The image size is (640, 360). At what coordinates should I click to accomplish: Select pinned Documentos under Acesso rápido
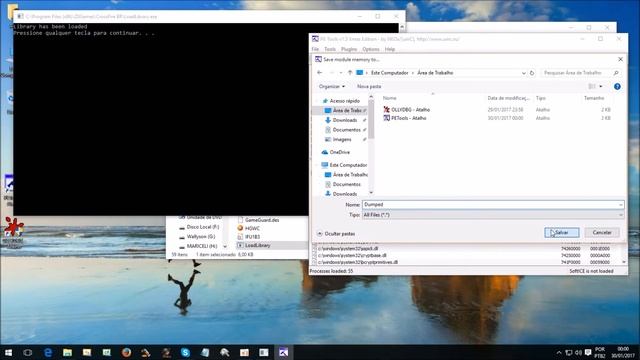[346, 130]
